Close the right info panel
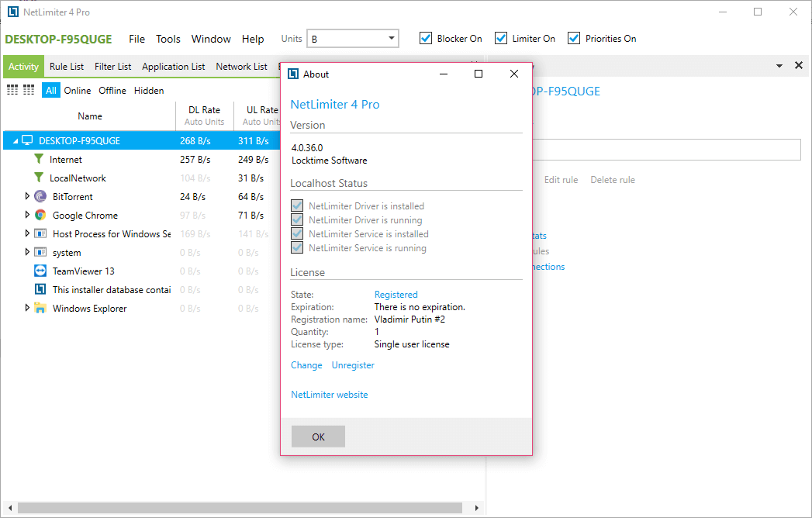This screenshot has width=812, height=518. tap(799, 65)
